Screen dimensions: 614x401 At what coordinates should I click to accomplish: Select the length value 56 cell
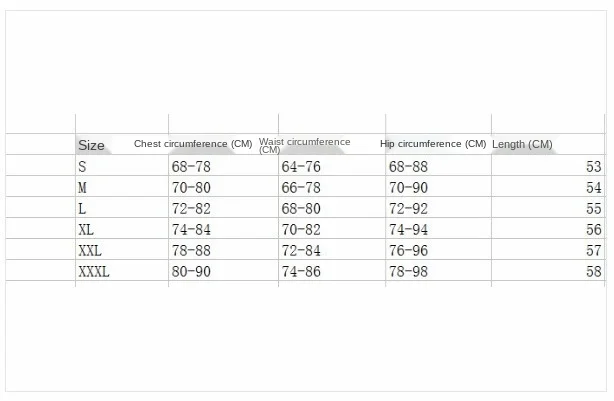click(x=594, y=230)
